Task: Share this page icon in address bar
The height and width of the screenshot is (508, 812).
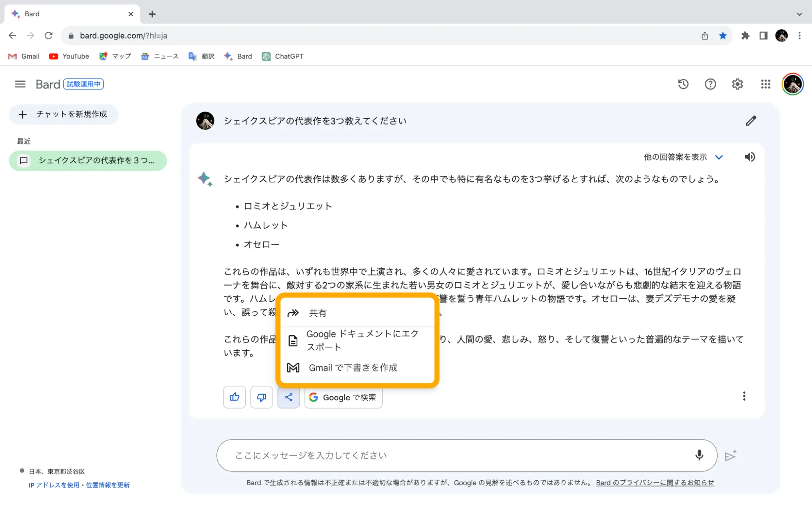Action: tap(705, 36)
